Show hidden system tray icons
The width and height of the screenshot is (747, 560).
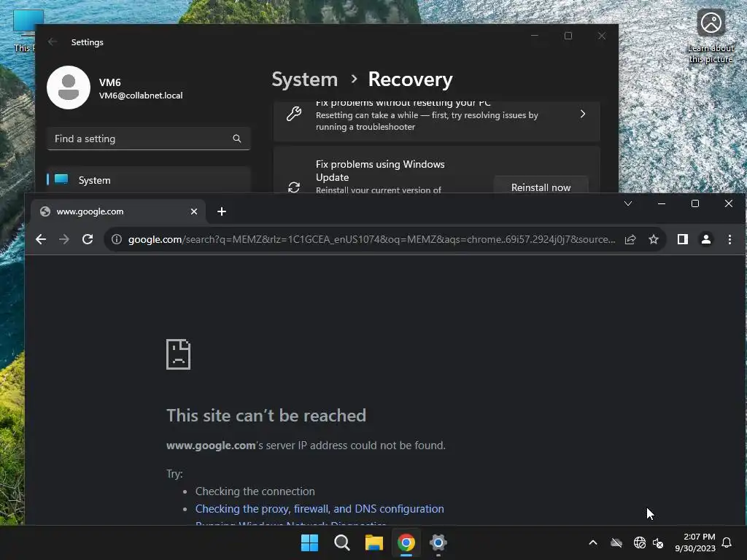coord(593,542)
